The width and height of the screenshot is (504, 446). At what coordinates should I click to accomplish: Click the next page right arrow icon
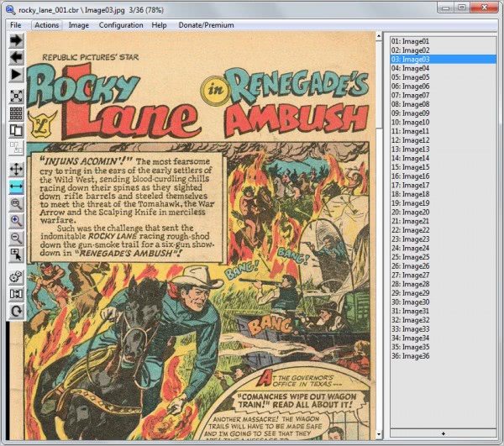(16, 39)
